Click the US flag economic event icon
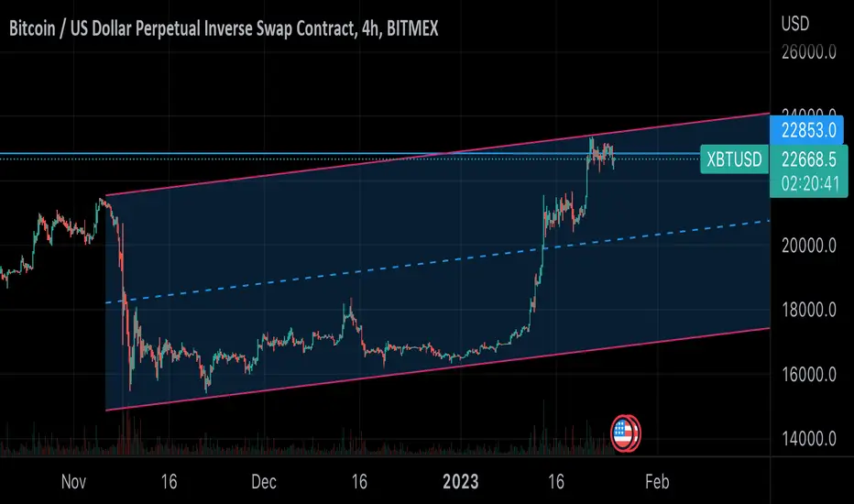Image resolution: width=854 pixels, height=504 pixels. pos(625,433)
